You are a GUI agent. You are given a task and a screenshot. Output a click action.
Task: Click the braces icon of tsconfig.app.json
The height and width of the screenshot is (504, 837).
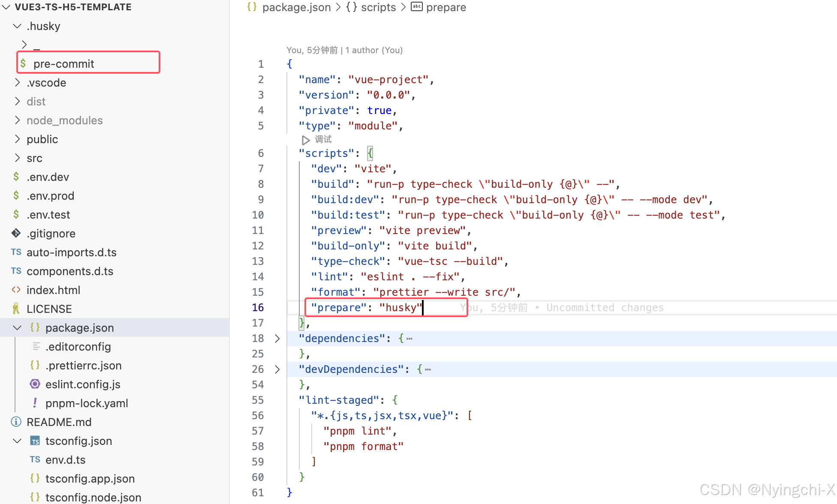[35, 478]
